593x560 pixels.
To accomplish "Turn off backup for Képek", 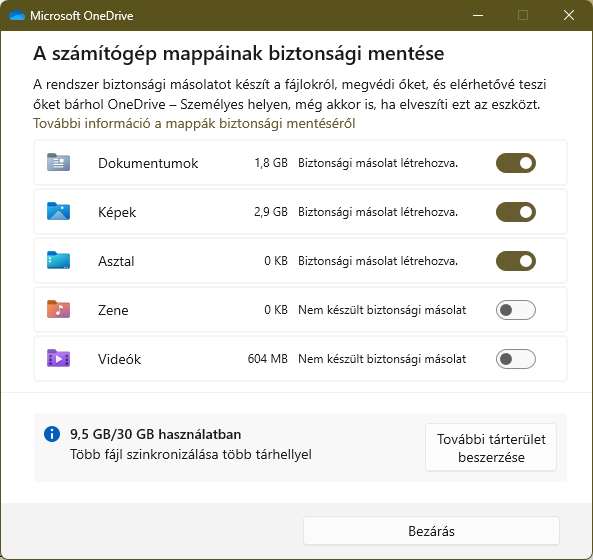I will tap(516, 212).
